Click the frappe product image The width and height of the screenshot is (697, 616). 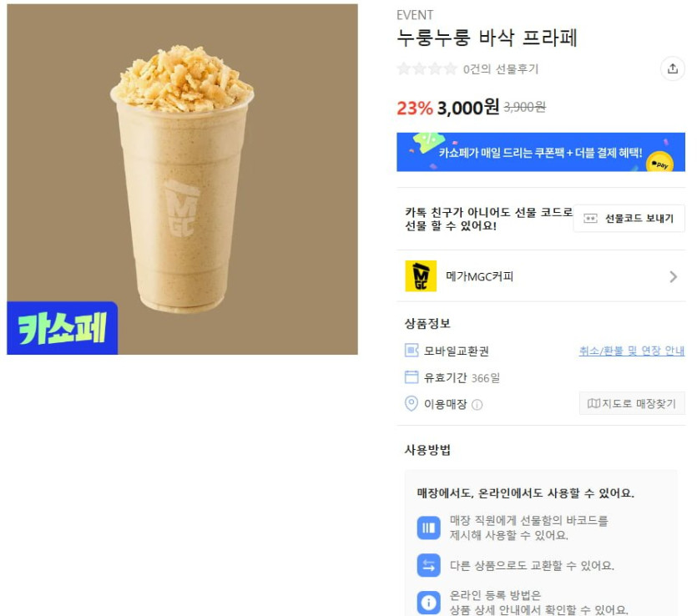(182, 179)
